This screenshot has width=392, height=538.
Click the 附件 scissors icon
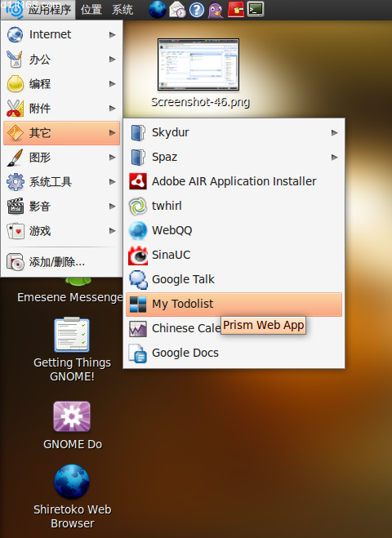[x=15, y=108]
